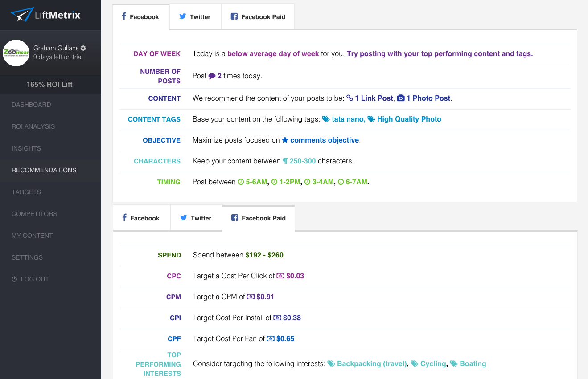This screenshot has width=588, height=379.
Task: Open Dashboard in the sidebar
Action: (31, 105)
